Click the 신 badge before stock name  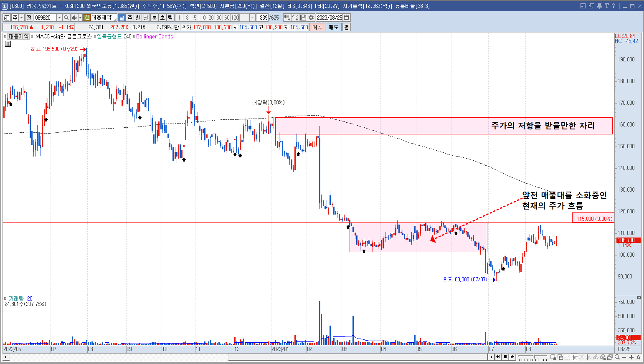(x=87, y=18)
